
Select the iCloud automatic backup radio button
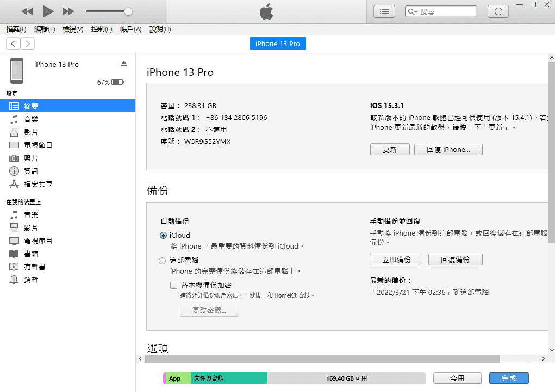(163, 236)
